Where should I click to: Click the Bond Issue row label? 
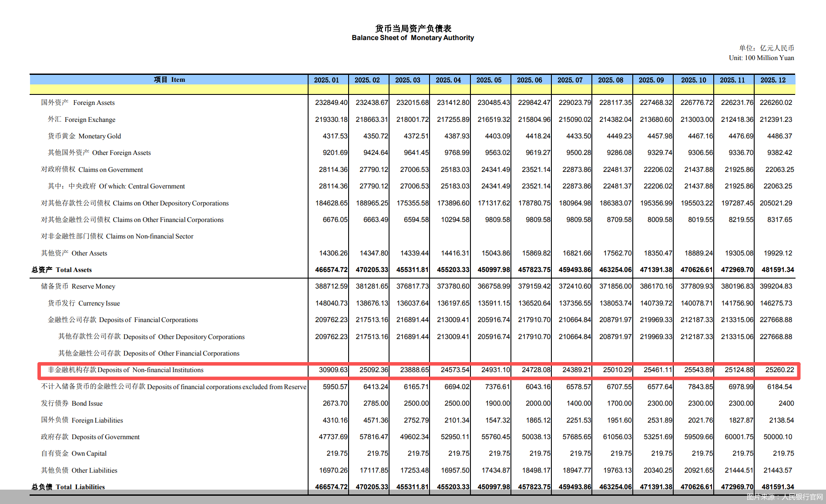tap(72, 403)
